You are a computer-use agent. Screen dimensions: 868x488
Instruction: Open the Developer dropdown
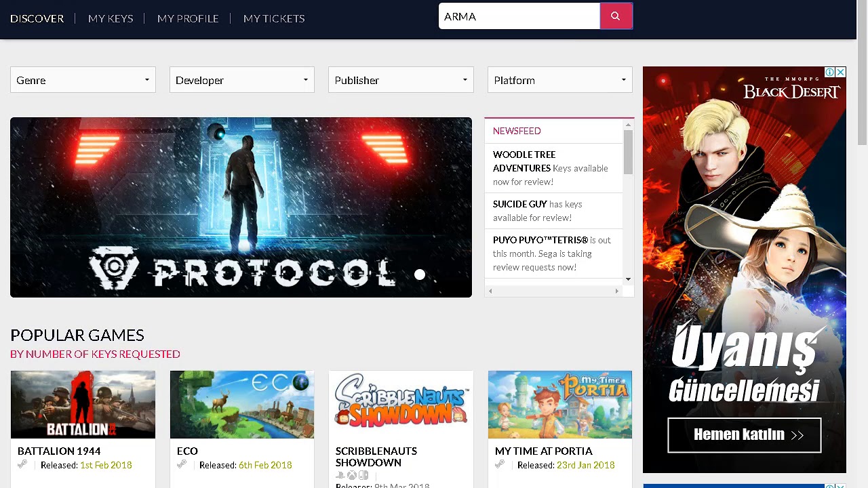[242, 80]
